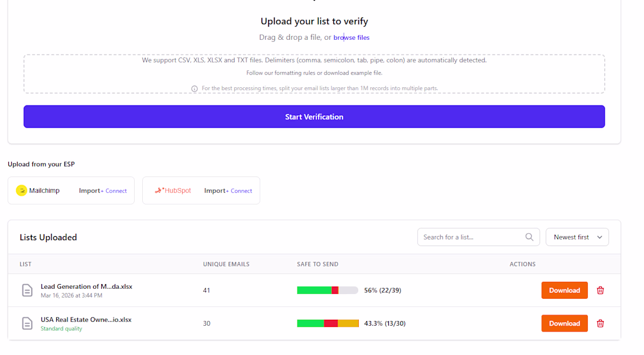Viewport: 644px width, 355px height.
Task: Click Import text in the HubSpot card
Action: click(214, 190)
